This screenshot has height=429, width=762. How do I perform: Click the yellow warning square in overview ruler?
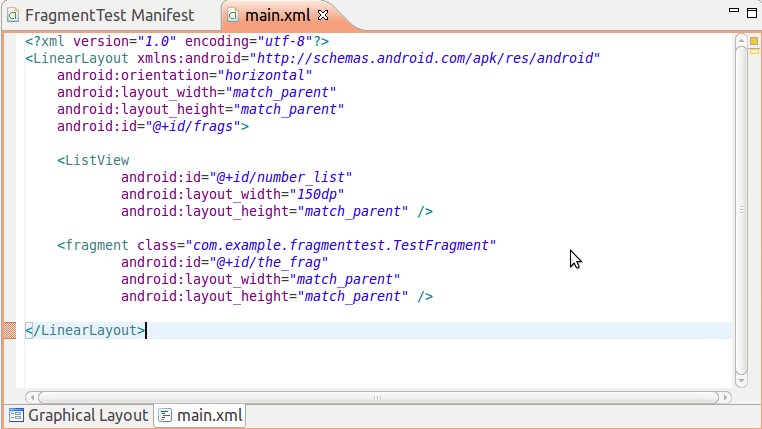click(x=754, y=41)
